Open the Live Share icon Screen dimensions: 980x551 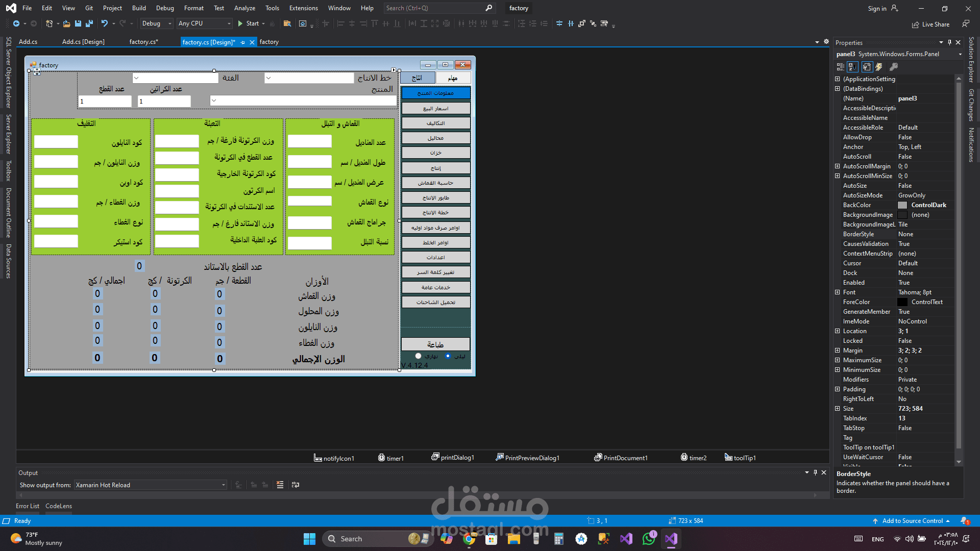(x=916, y=24)
